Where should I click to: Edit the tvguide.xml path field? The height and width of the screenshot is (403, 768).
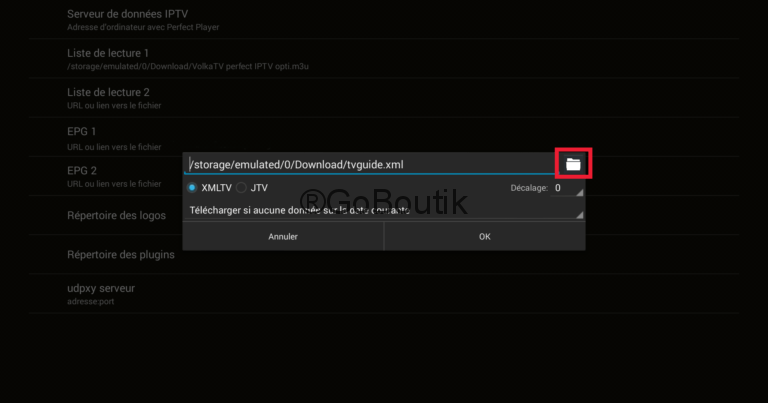click(371, 165)
